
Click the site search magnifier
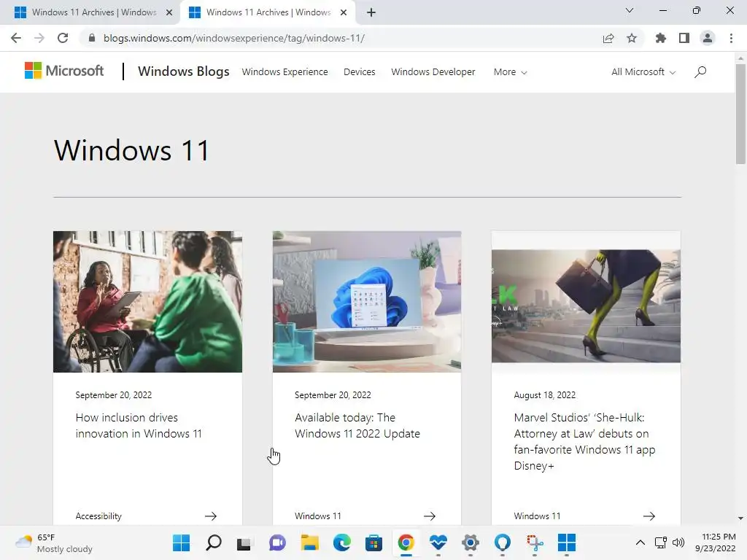700,72
